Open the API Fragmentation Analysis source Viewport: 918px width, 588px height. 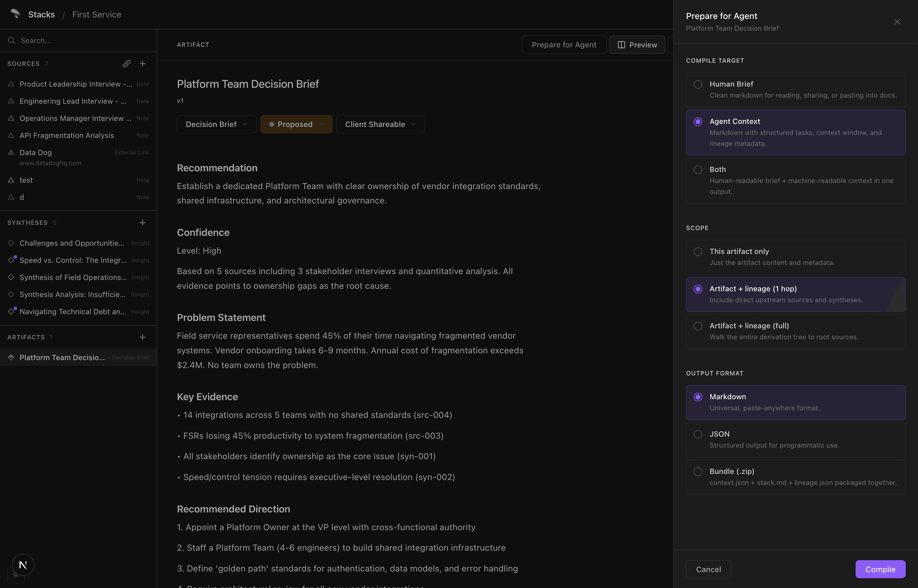(67, 136)
